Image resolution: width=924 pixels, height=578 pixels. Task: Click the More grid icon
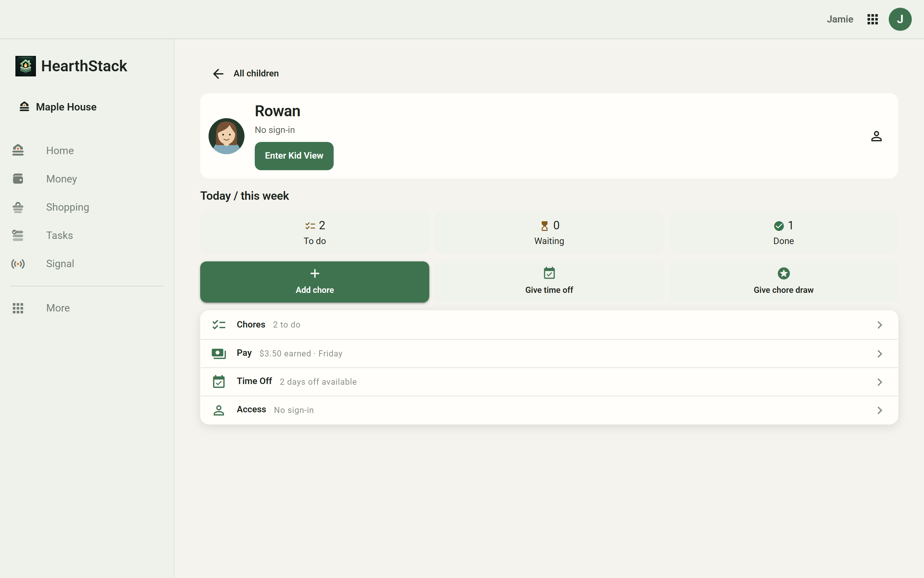[x=18, y=308]
